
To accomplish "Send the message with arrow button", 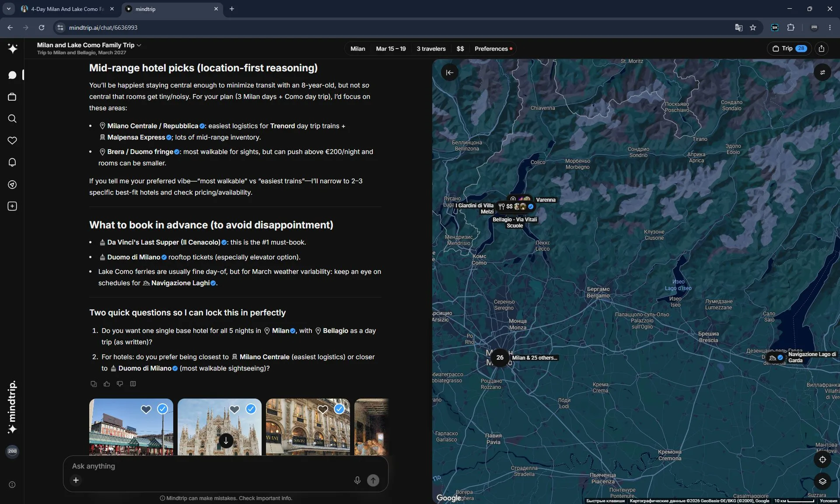I will pos(373,480).
